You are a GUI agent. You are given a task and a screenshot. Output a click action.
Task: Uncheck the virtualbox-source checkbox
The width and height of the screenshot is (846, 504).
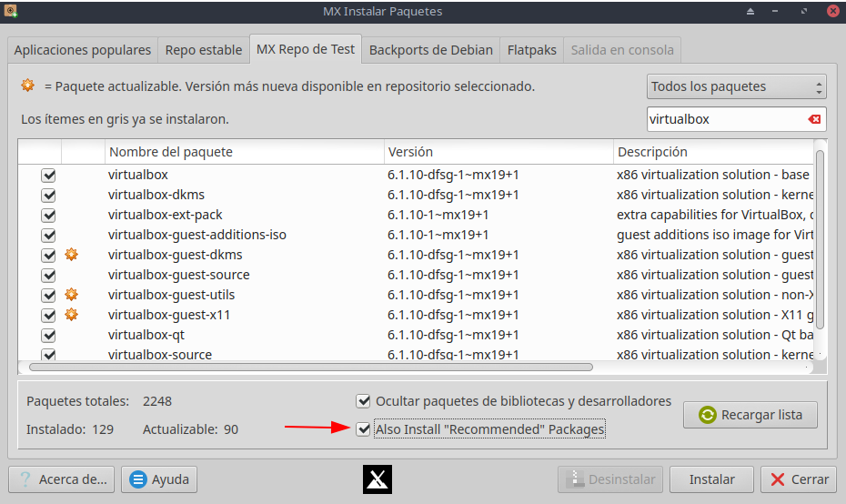point(48,354)
